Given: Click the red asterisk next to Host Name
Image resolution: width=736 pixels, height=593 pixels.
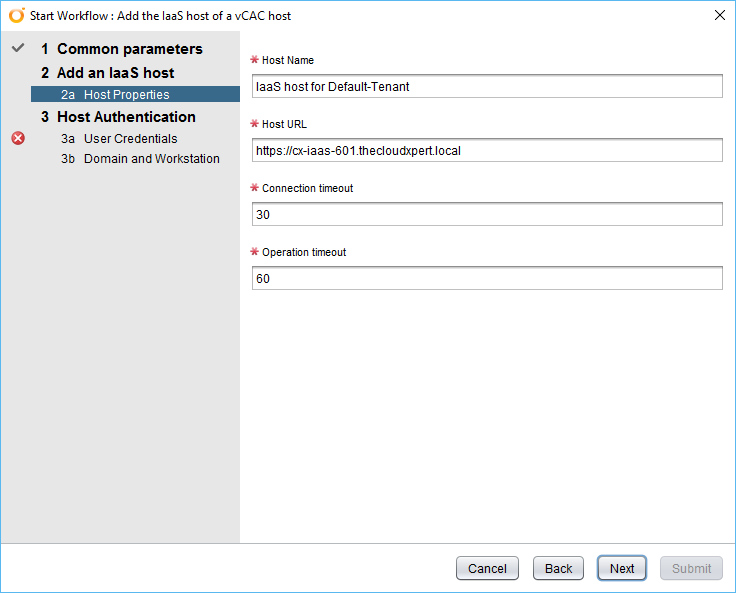Looking at the screenshot, I should point(255,61).
